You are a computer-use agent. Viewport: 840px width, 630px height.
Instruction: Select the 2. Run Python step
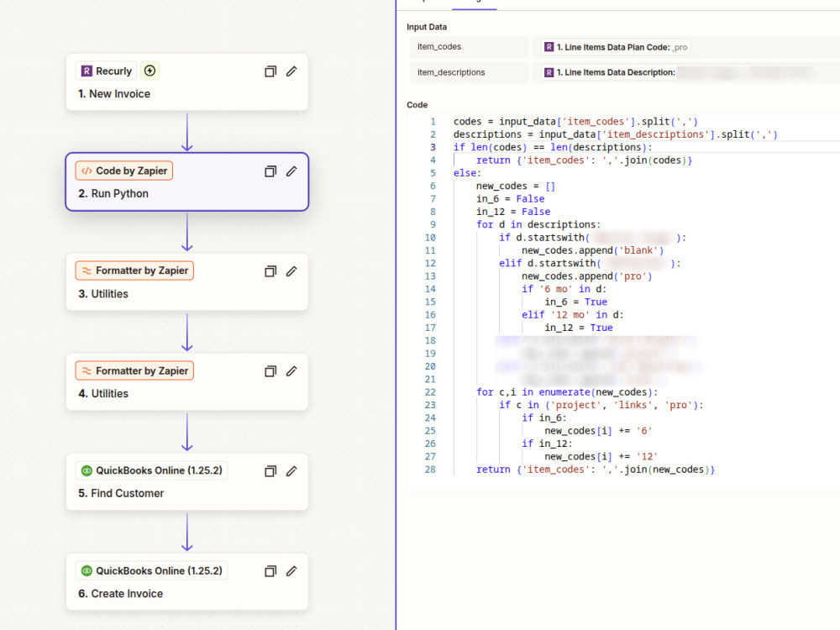[187, 182]
